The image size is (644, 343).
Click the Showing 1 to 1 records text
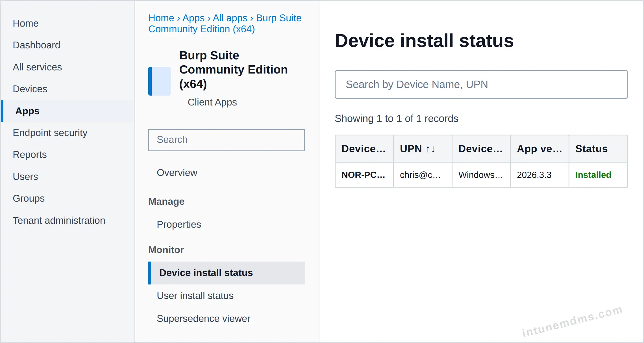point(397,118)
